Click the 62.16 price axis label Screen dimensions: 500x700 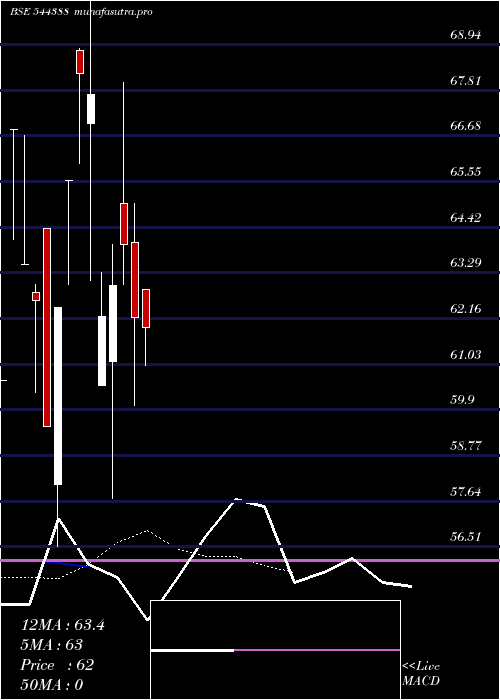pyautogui.click(x=466, y=308)
